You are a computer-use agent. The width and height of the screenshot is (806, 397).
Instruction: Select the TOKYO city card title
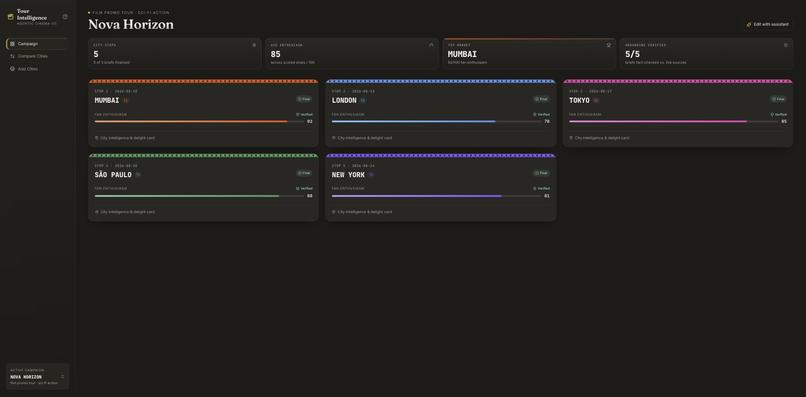tap(579, 100)
